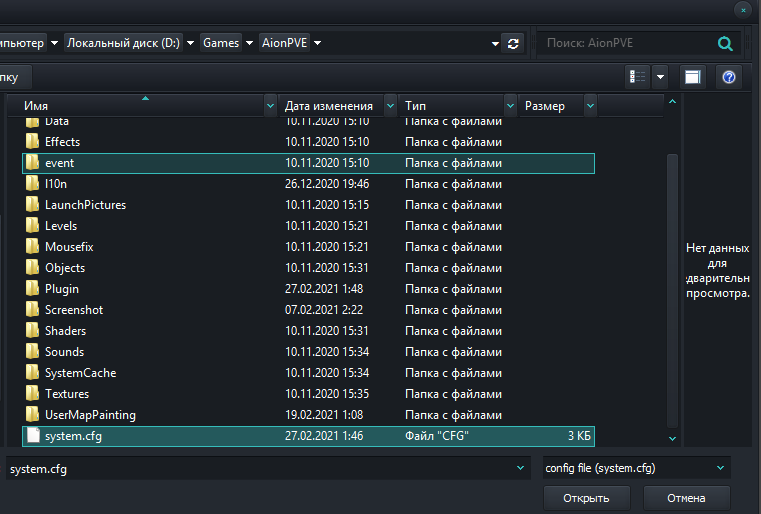Expand dropdown after Локальный диск (D:)

[191, 43]
